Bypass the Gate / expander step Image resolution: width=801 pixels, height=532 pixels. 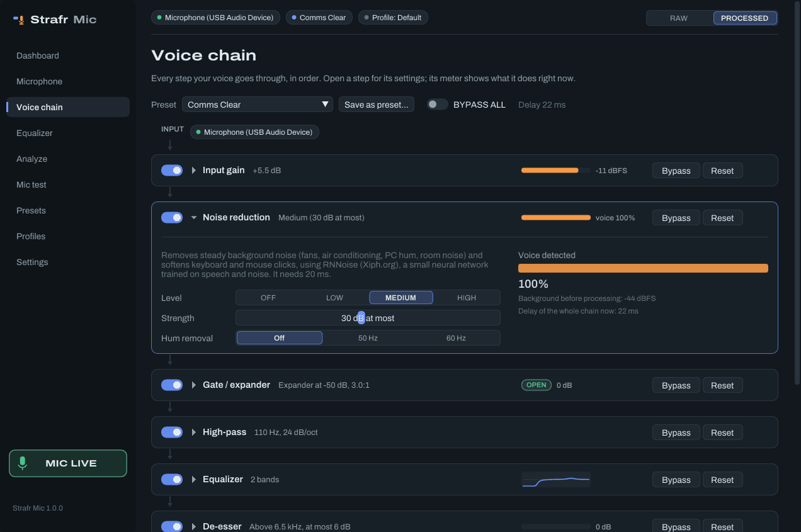(x=676, y=385)
